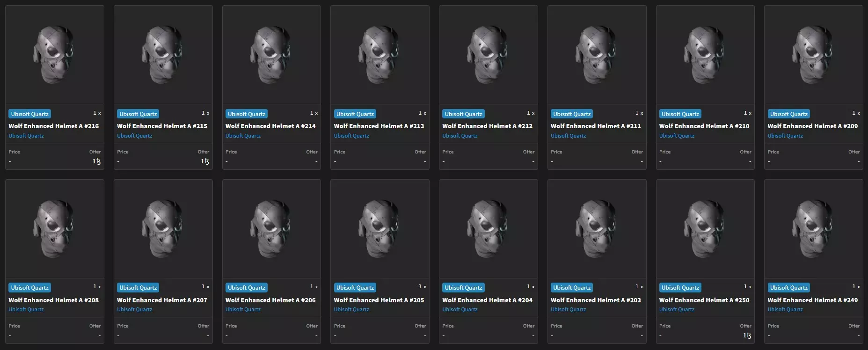This screenshot has width=868, height=350.
Task: Follow the Ubisoft Quartz link under helmet #215
Action: point(135,136)
